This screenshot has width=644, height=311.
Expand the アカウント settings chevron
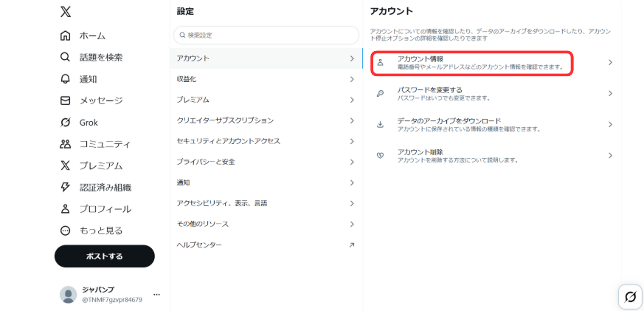(x=352, y=58)
